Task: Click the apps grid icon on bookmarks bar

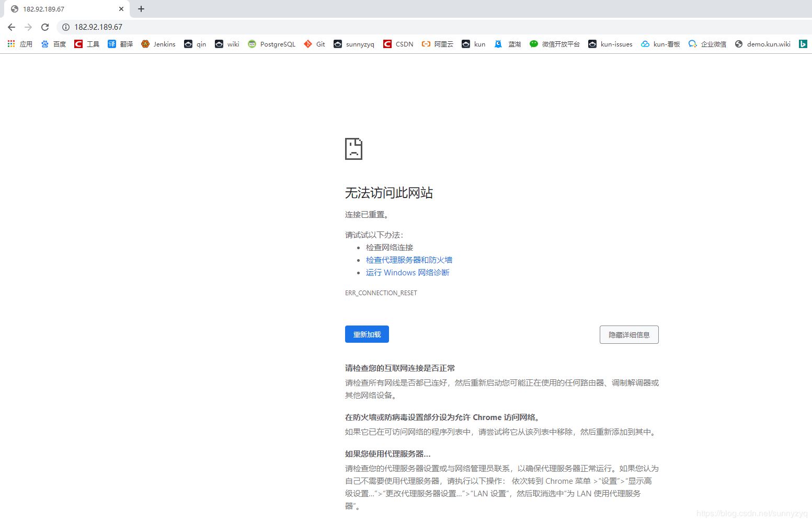Action: pyautogui.click(x=10, y=44)
